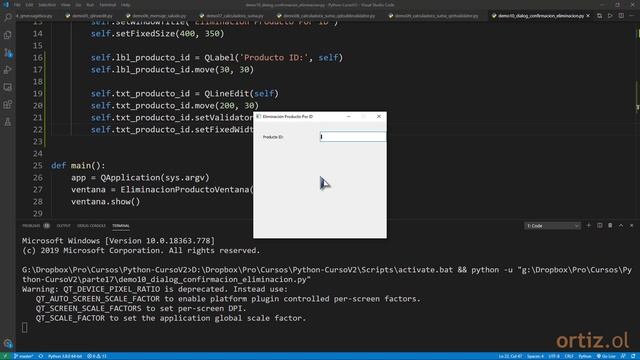
Task: Click the editor vertical scrollbar
Action: point(637,120)
